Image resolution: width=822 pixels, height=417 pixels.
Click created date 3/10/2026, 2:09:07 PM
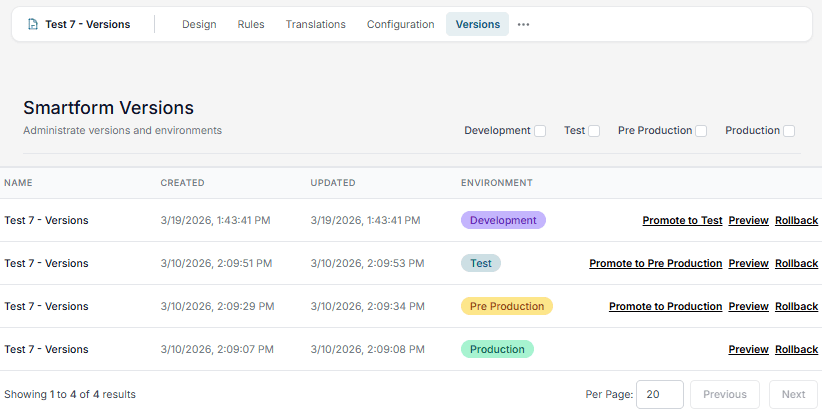point(217,349)
